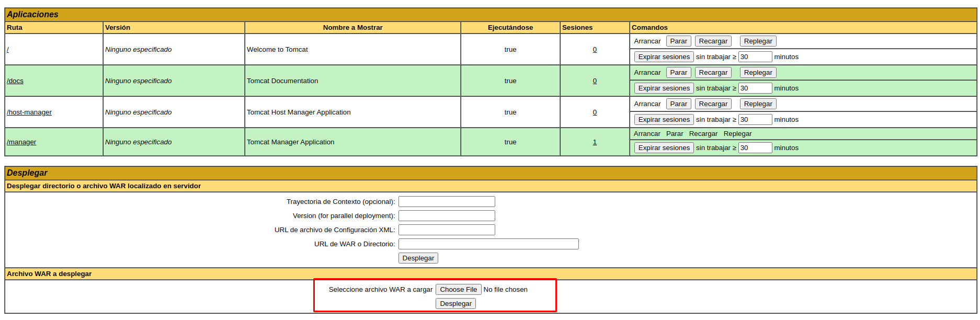The height and width of the screenshot is (320, 980).
Task: Click Choose File to select WAR
Action: [459, 290]
